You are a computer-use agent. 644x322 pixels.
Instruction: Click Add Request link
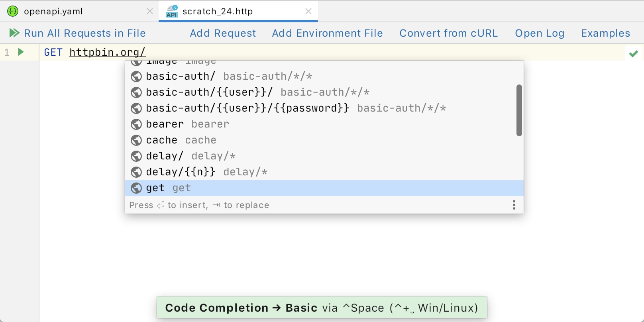coord(223,33)
